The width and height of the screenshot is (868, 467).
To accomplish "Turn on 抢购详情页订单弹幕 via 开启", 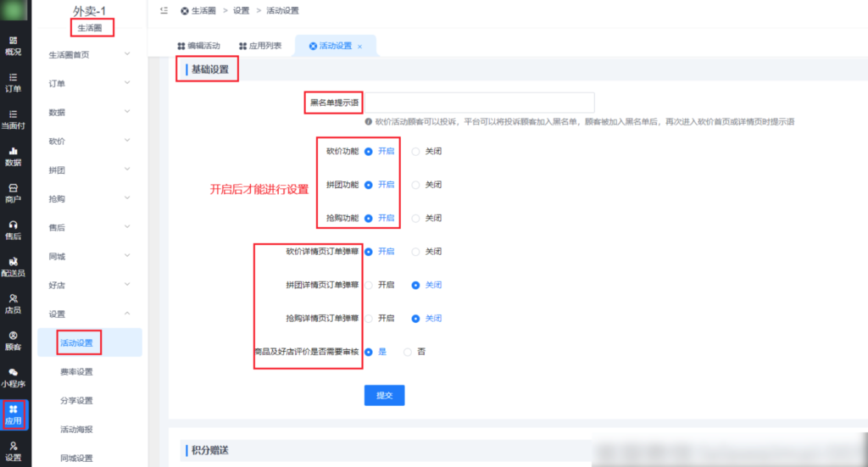I will click(368, 319).
